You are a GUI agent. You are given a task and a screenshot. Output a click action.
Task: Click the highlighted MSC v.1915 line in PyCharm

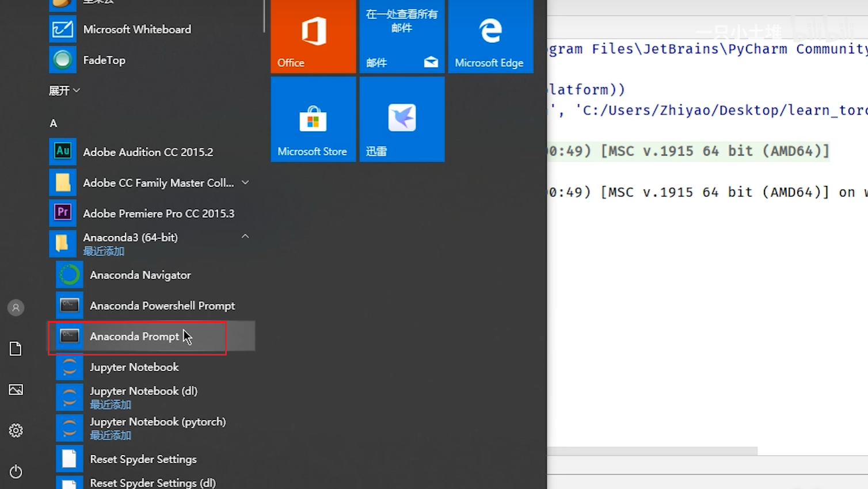coord(688,151)
